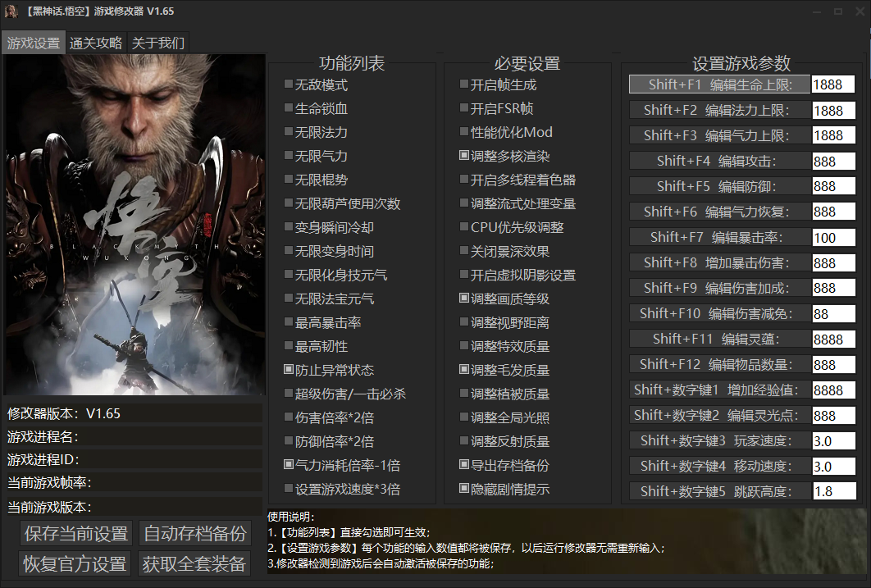
Task: Click the 保存当前设置 button
Action: point(76,534)
